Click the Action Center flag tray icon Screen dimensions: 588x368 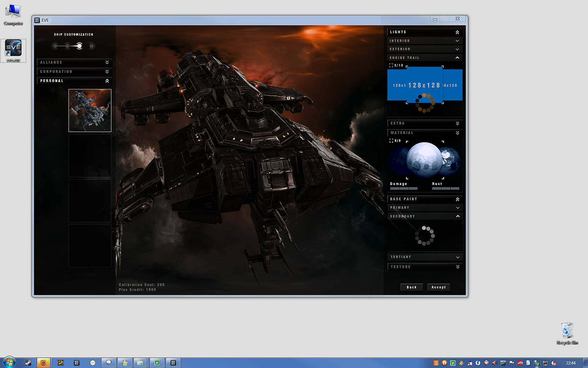click(x=512, y=363)
